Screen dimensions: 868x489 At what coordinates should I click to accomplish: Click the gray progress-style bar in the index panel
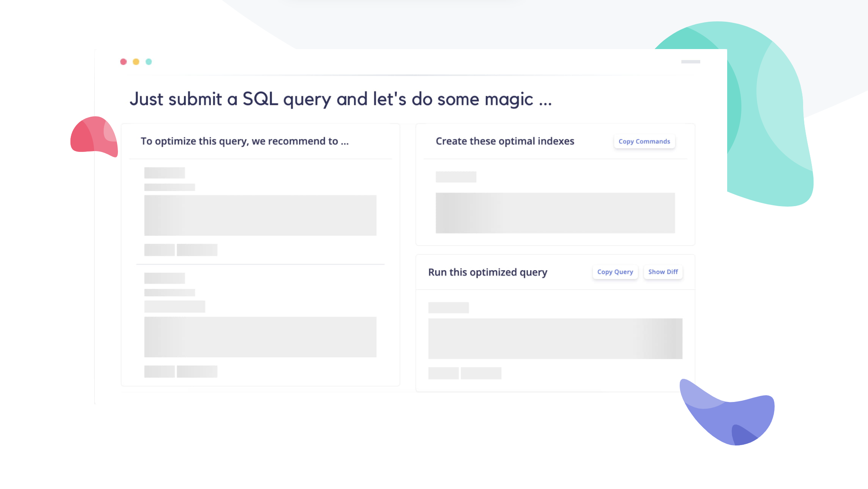pos(555,213)
